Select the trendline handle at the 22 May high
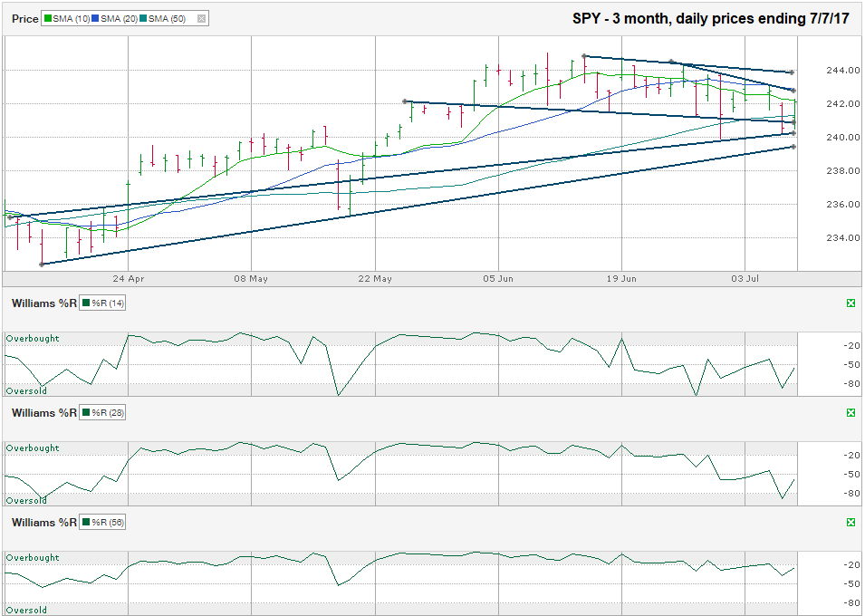Image resolution: width=865 pixels, height=616 pixels. (x=405, y=101)
